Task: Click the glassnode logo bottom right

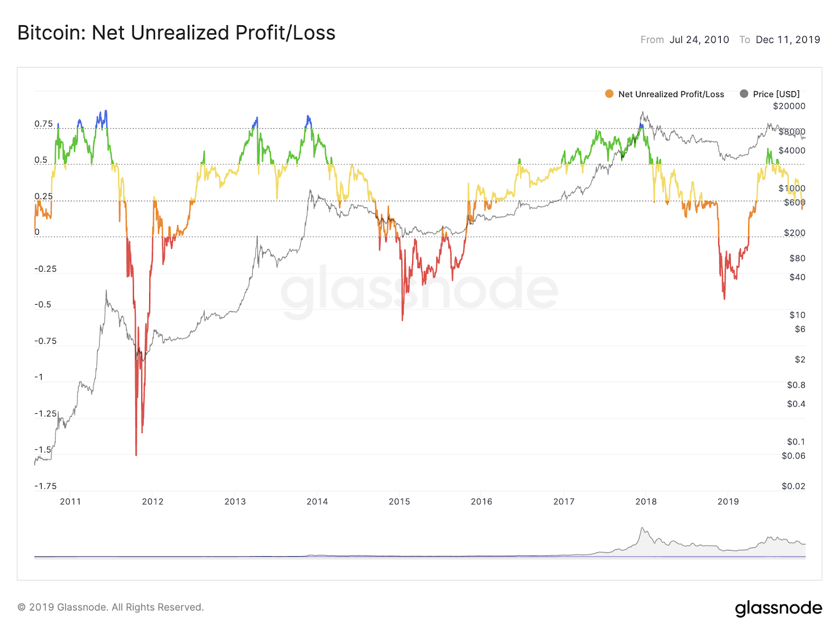Action: (x=779, y=608)
